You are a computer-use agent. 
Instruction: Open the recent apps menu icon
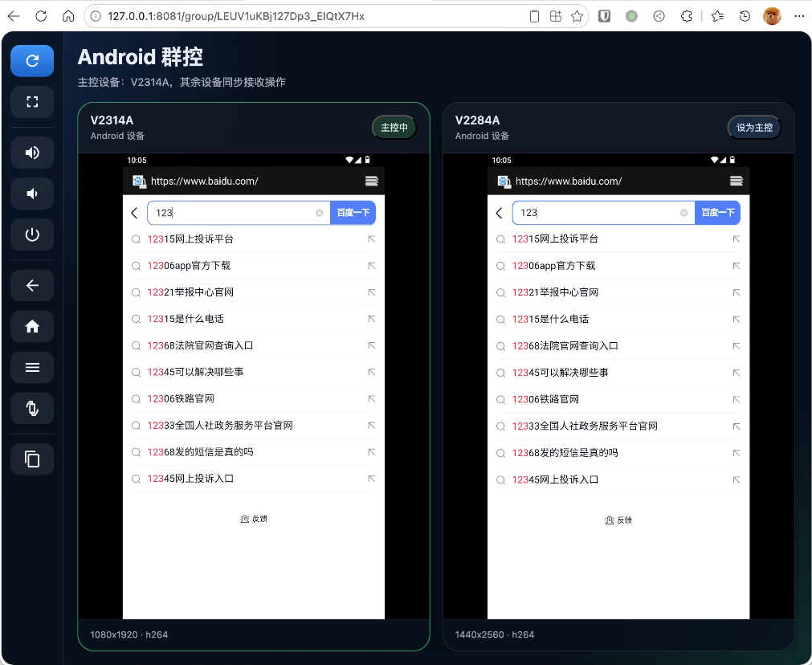pyautogui.click(x=32, y=367)
